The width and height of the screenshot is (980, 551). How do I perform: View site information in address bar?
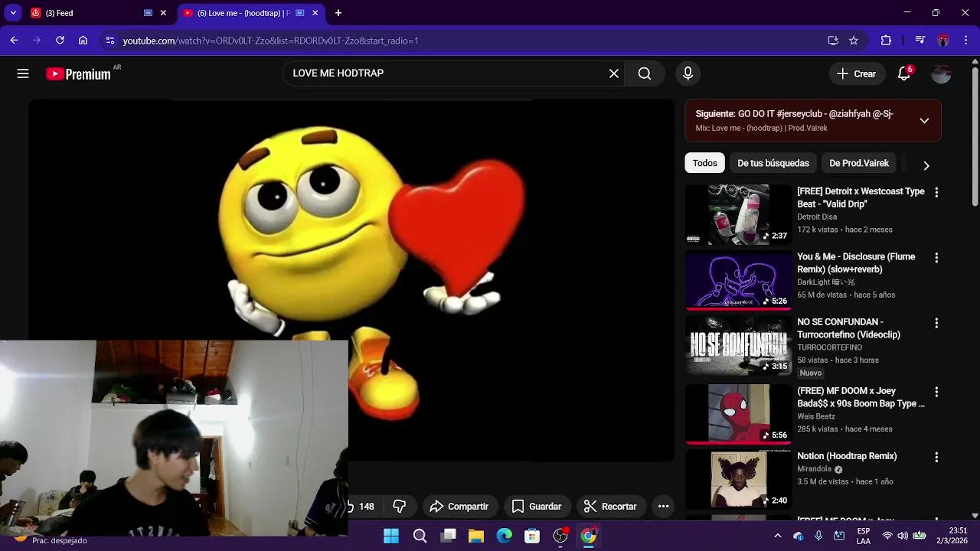[110, 41]
